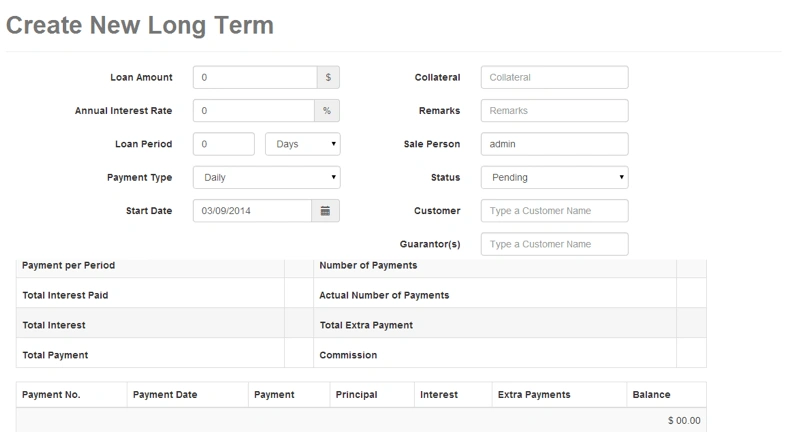Focus the Collateral input field

pyautogui.click(x=554, y=77)
